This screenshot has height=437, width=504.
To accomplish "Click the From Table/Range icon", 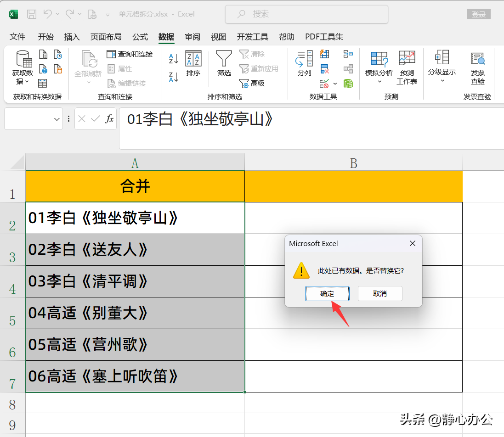I will pyautogui.click(x=42, y=84).
